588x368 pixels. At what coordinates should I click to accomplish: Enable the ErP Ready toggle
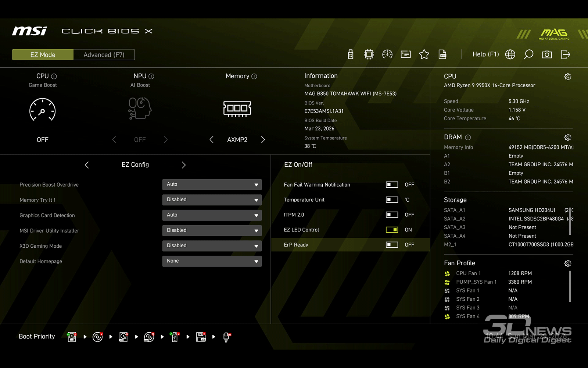click(x=392, y=245)
